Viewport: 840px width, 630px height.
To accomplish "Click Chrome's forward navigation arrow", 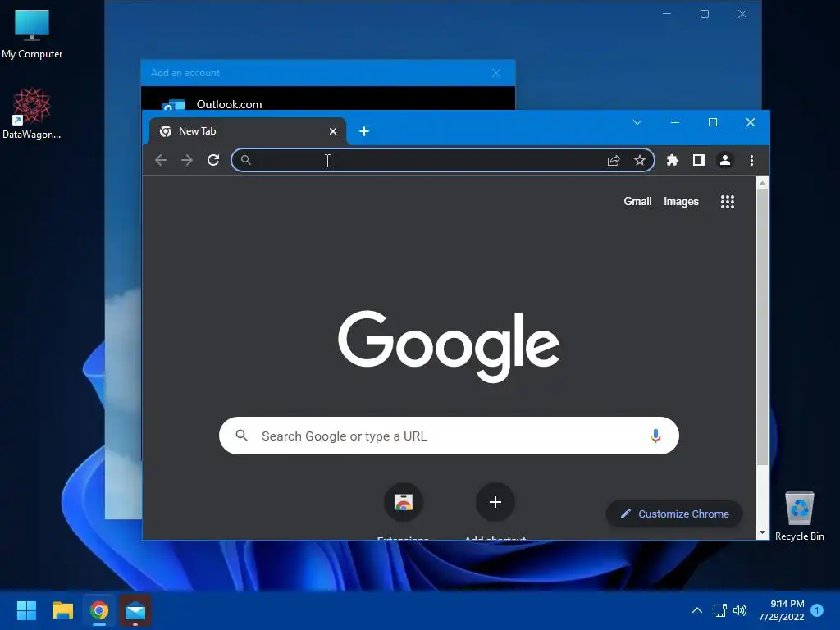I will coord(186,160).
